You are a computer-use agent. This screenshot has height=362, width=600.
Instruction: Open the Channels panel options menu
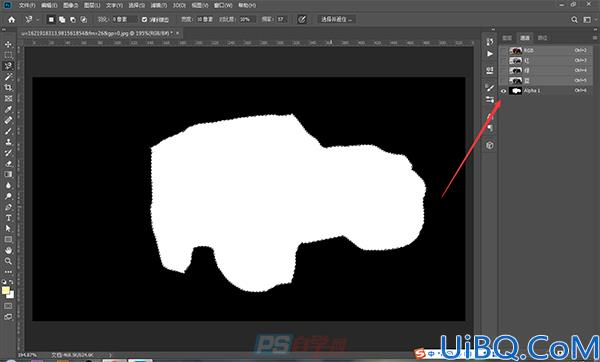click(x=594, y=38)
